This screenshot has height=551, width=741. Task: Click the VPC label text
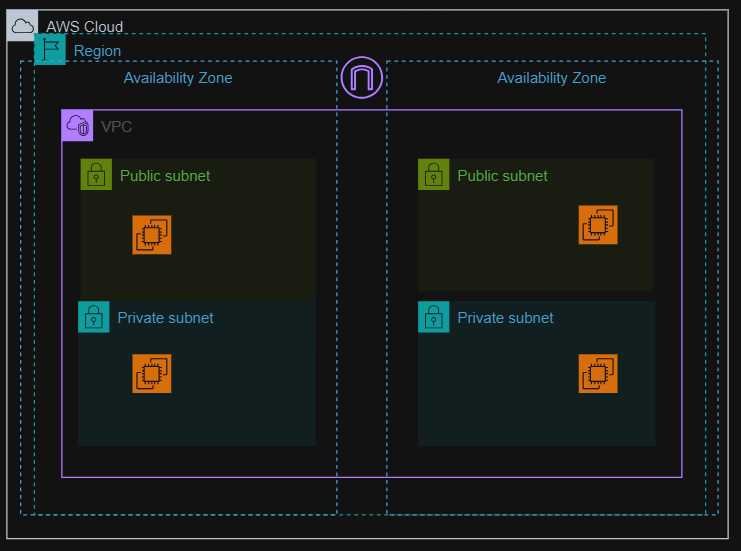(x=116, y=127)
